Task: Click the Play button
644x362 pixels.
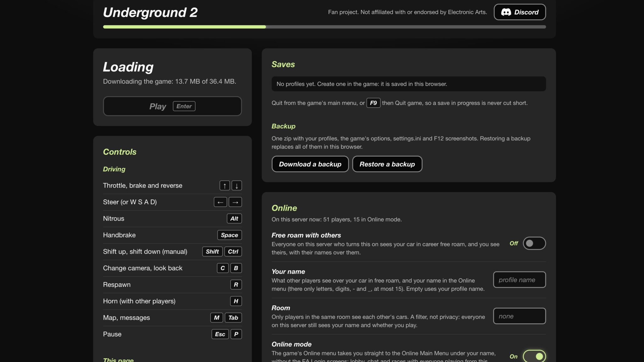Action: 172,106
